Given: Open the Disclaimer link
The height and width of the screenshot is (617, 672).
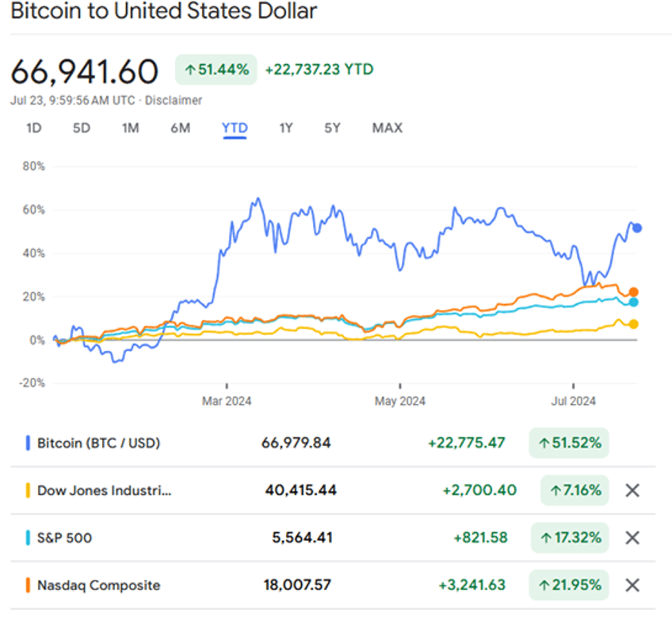Looking at the screenshot, I should tap(173, 101).
